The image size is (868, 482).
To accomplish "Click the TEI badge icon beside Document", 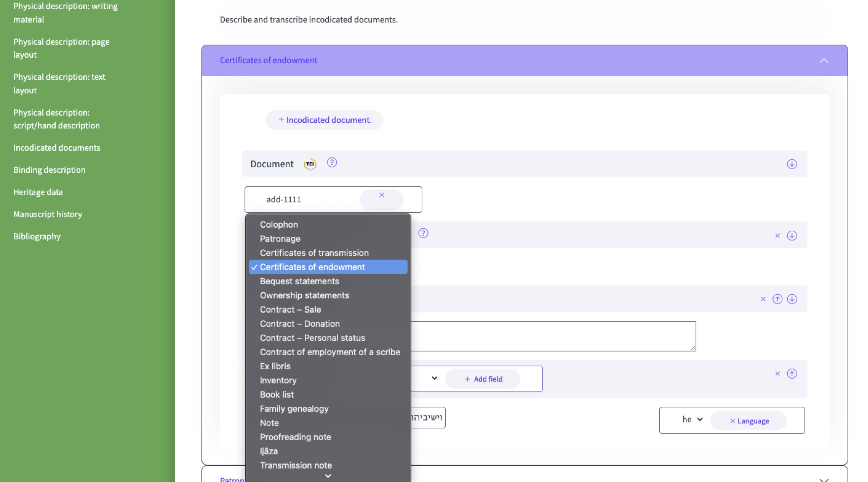I will [310, 164].
